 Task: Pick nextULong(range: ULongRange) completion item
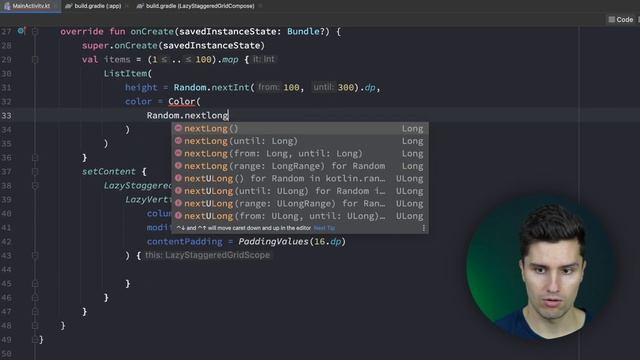coord(300,204)
